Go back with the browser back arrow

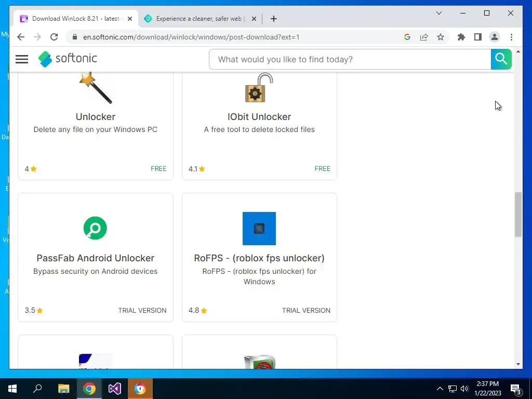21,37
